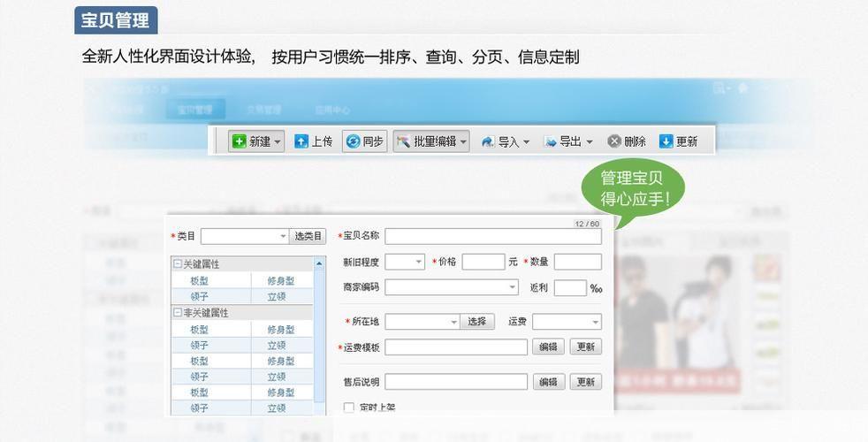Click the attribute list scrollbar up arrow
This screenshot has width=868, height=442.
pyautogui.click(x=319, y=264)
